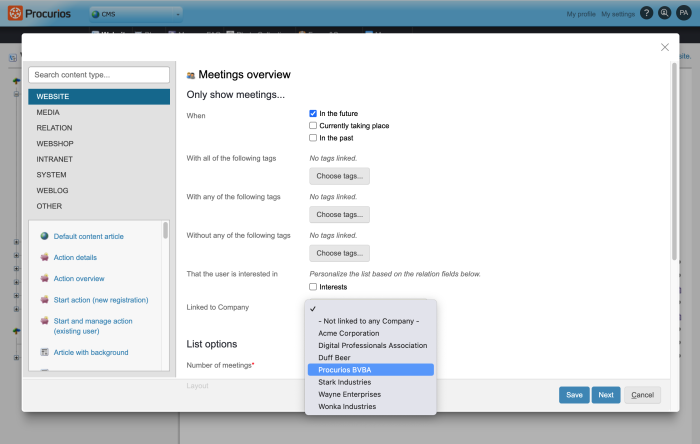Open Start and manage action (existing user)

point(93,326)
